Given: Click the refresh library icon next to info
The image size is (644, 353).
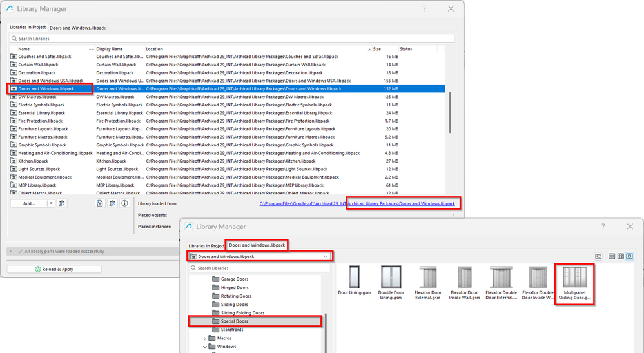Looking at the screenshot, I should coord(112,203).
